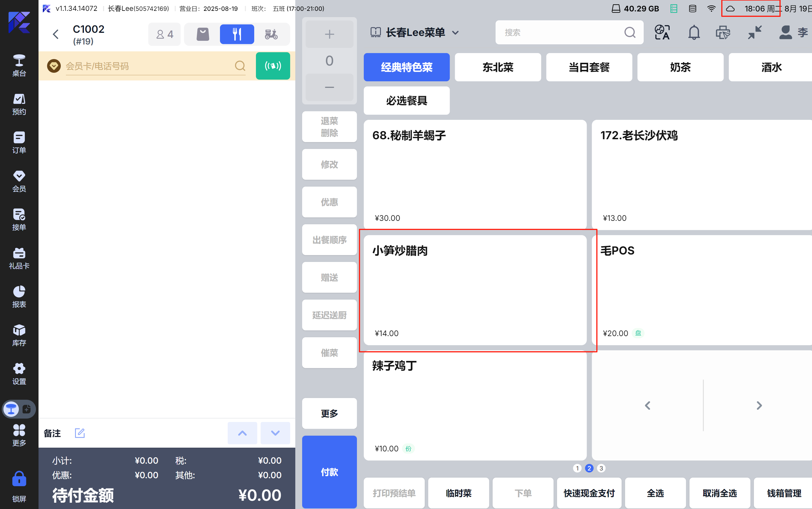This screenshot has height=509, width=812.
Task: Click the translate language icon
Action: click(x=662, y=33)
